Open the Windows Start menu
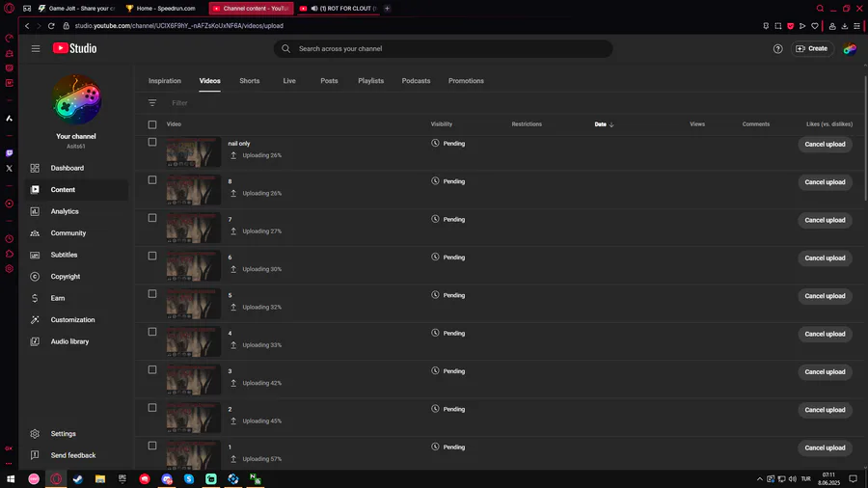The image size is (868, 488). pos(11,479)
